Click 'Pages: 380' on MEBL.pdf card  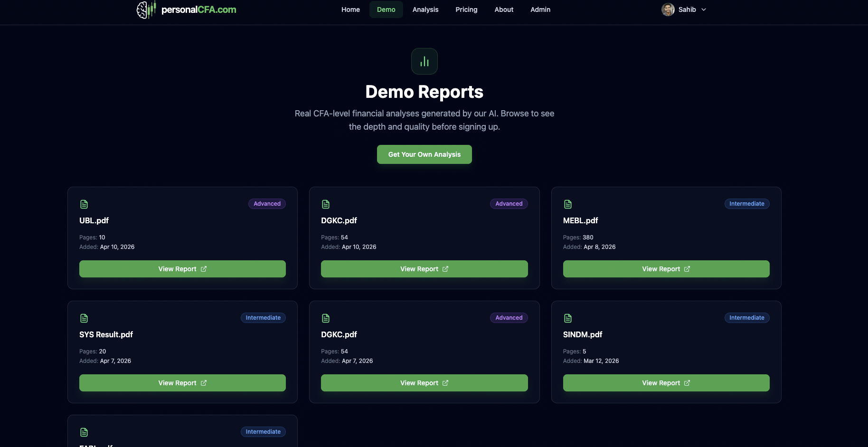click(x=578, y=238)
